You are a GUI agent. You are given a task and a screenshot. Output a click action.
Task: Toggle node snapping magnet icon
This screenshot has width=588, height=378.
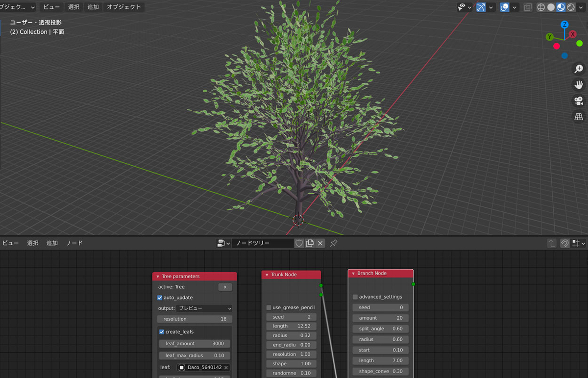[x=565, y=243]
